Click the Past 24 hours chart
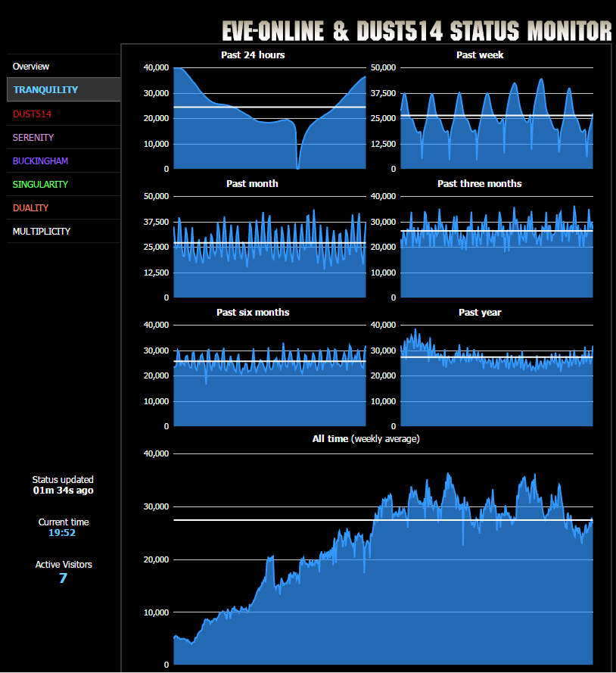This screenshot has height=673, width=616. (269, 118)
